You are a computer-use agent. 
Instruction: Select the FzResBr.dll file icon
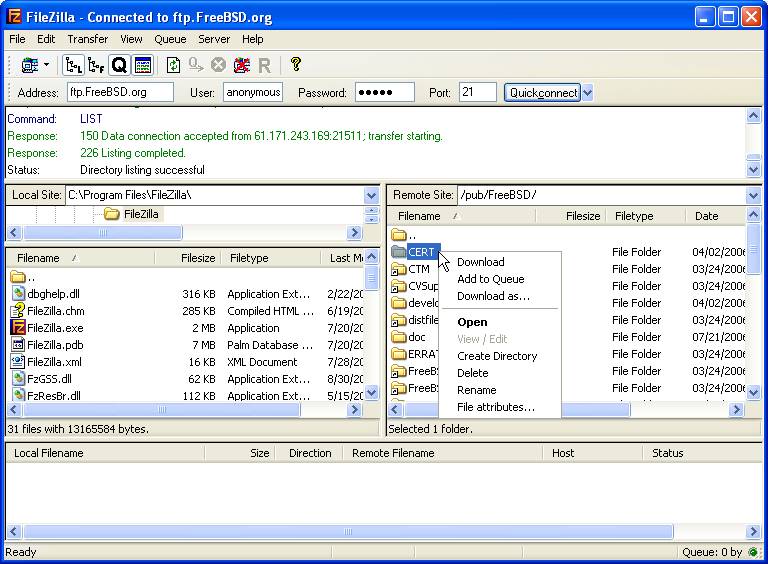[18, 396]
